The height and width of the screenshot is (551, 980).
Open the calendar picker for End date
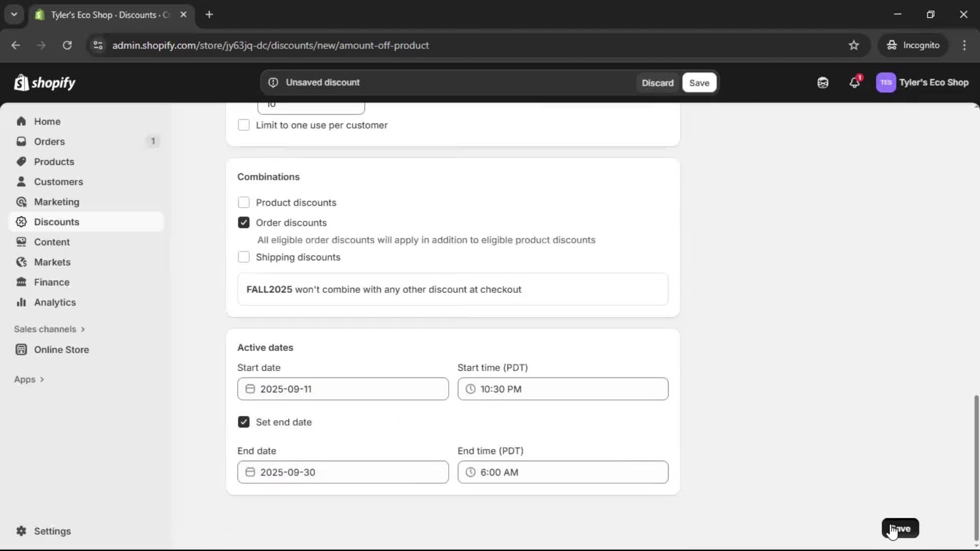tap(250, 472)
